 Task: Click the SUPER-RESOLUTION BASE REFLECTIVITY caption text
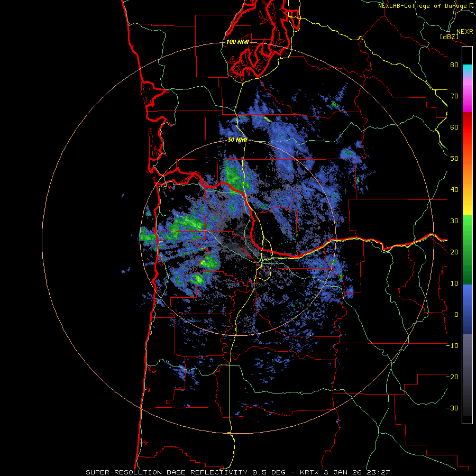pyautogui.click(x=167, y=472)
